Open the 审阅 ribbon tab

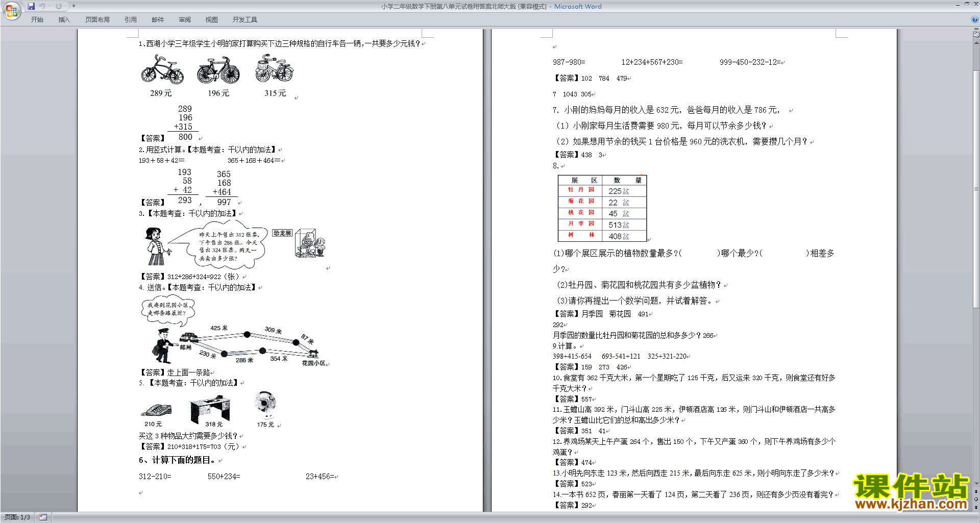tap(185, 20)
